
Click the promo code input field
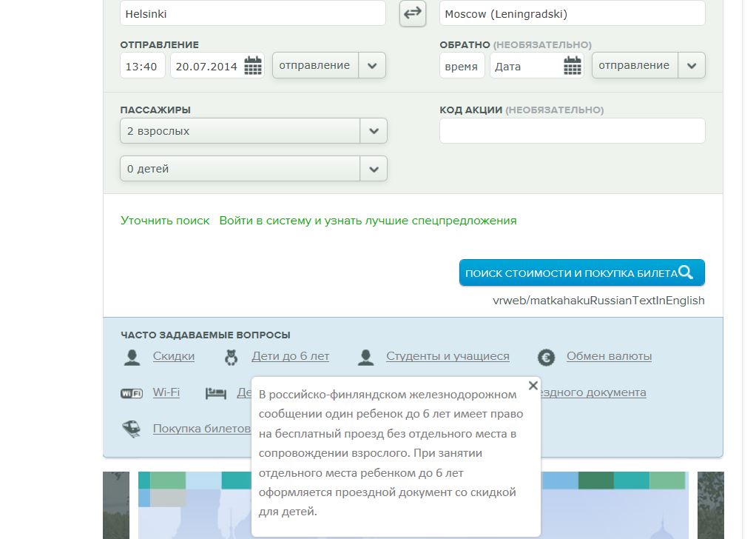click(x=572, y=131)
